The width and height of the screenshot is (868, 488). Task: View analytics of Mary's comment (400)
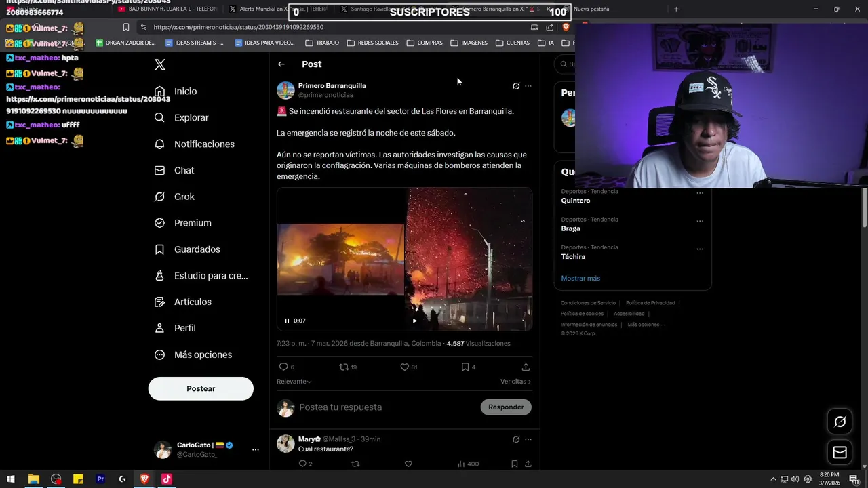pyautogui.click(x=468, y=464)
